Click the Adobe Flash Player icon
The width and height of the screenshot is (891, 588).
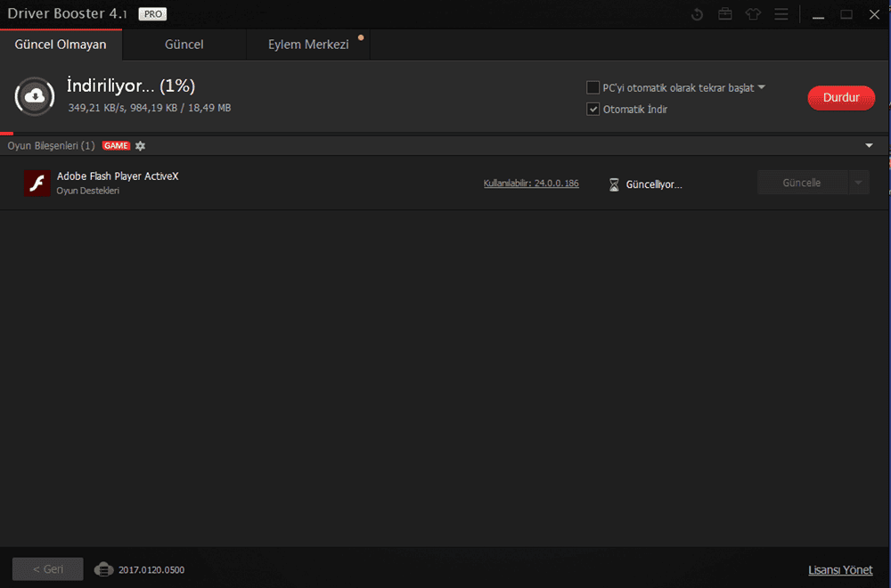click(37, 183)
